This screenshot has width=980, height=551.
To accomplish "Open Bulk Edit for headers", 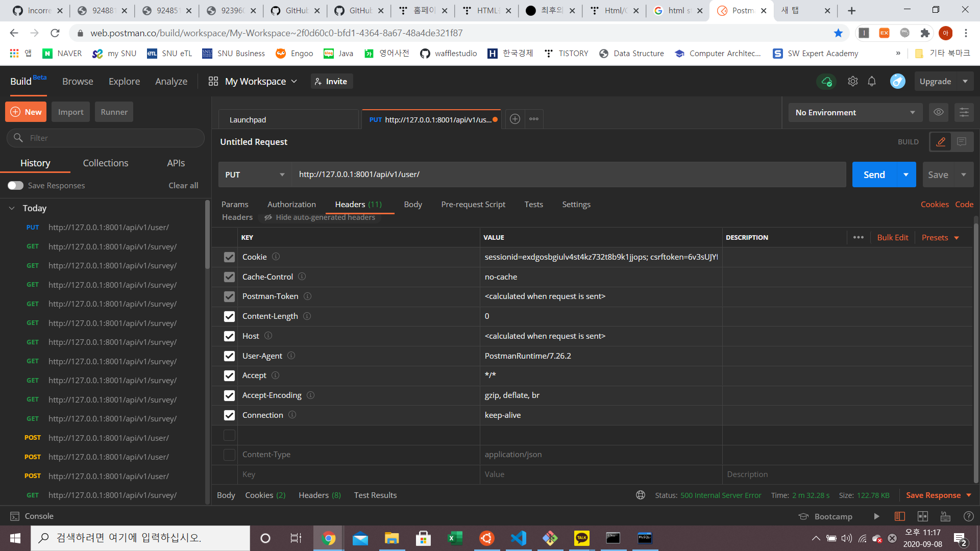I will point(892,237).
